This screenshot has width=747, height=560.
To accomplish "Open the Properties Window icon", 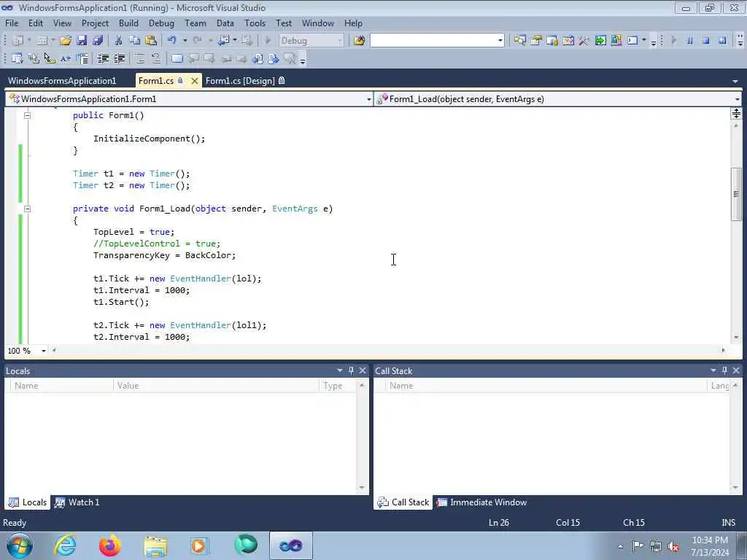I will pyautogui.click(x=536, y=41).
